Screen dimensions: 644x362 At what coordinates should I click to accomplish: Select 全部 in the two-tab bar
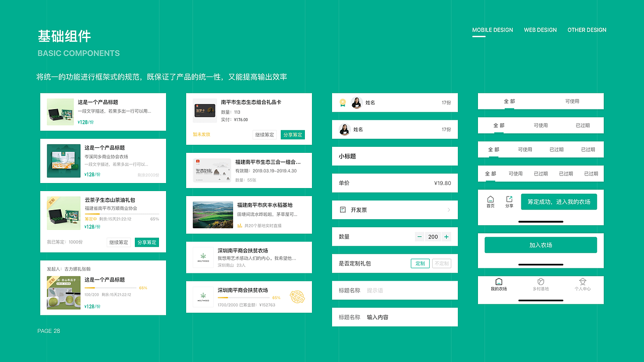point(509,102)
